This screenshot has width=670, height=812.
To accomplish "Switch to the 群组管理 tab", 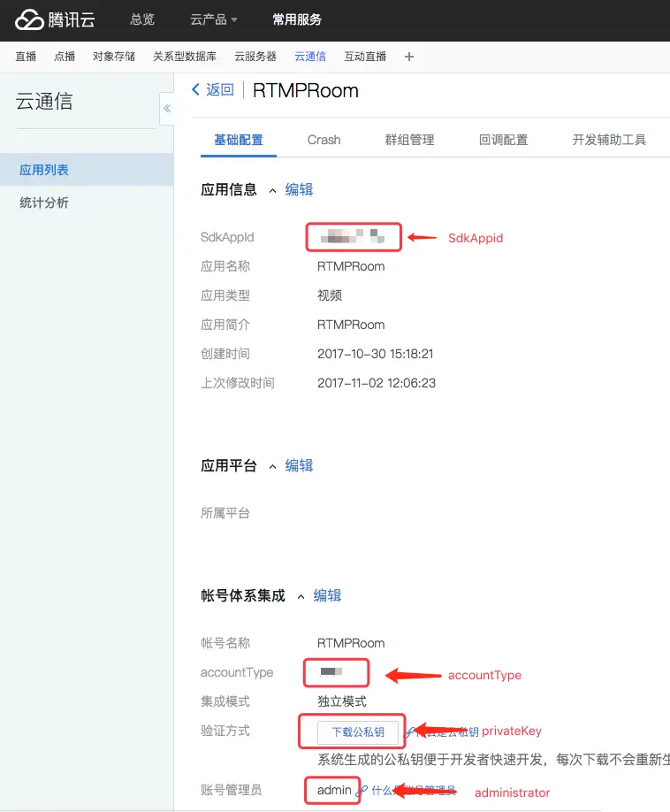I will [410, 140].
